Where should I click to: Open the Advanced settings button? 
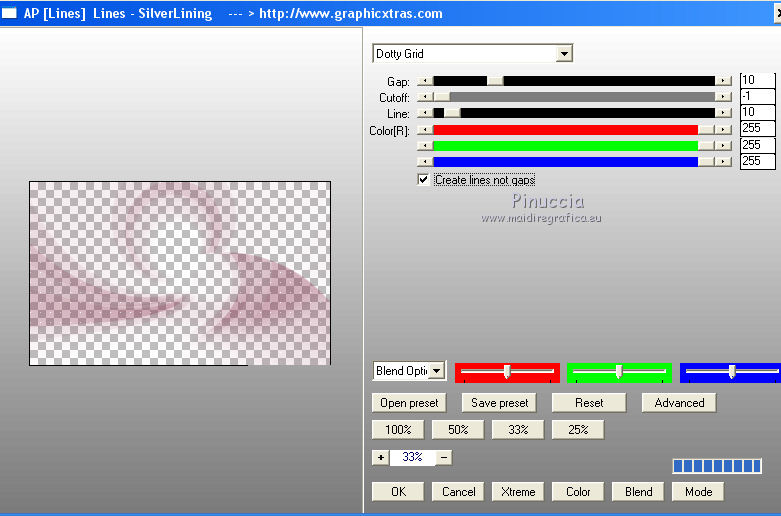coord(679,402)
